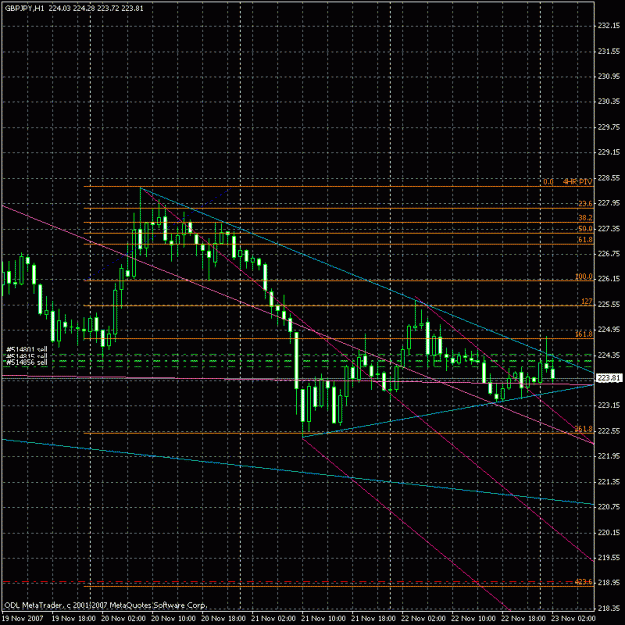The height and width of the screenshot is (625, 625).
Task: Click the 224.35 price axis label
Action: click(609, 355)
